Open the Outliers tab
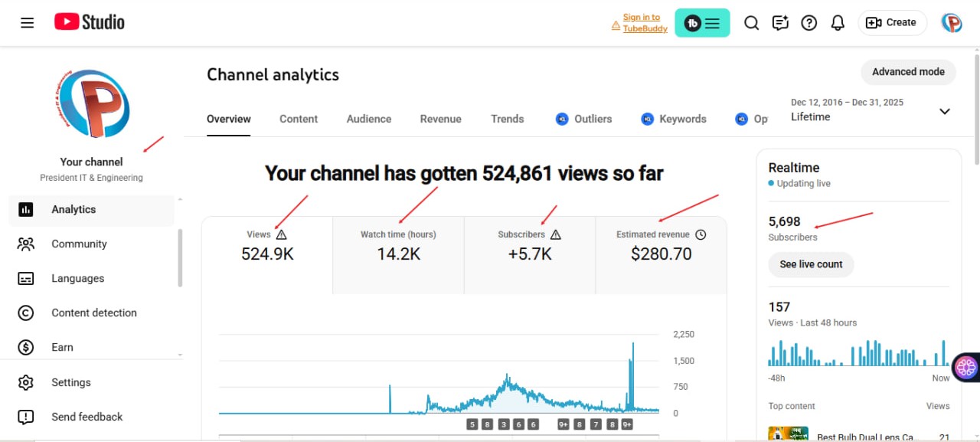 [x=584, y=119]
